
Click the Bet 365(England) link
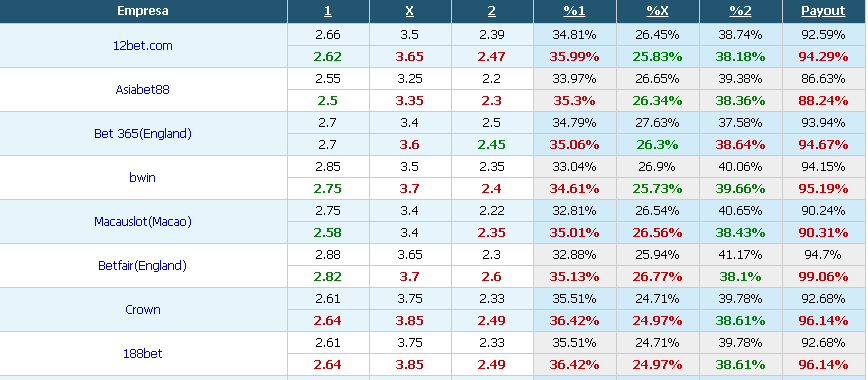pyautogui.click(x=143, y=133)
